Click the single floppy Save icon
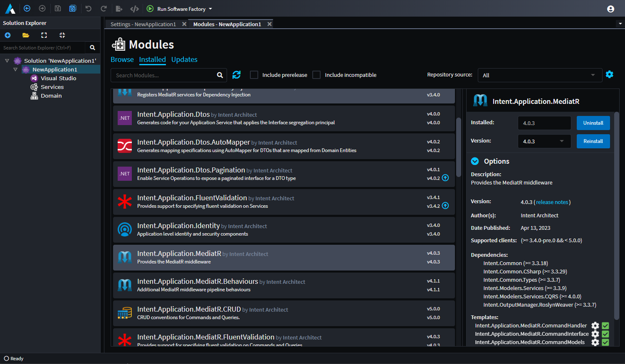625x364 pixels. point(58,8)
